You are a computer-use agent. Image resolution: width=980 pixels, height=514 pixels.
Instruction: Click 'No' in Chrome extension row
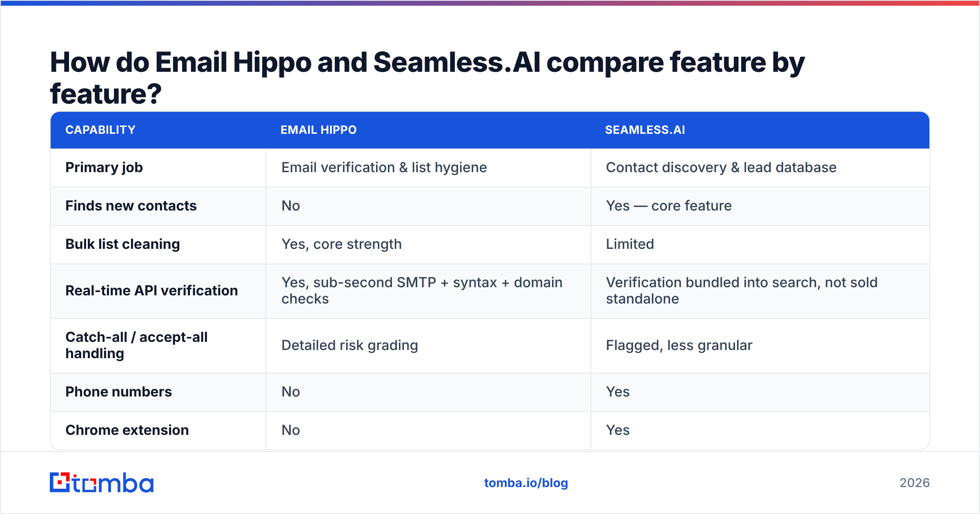point(291,430)
